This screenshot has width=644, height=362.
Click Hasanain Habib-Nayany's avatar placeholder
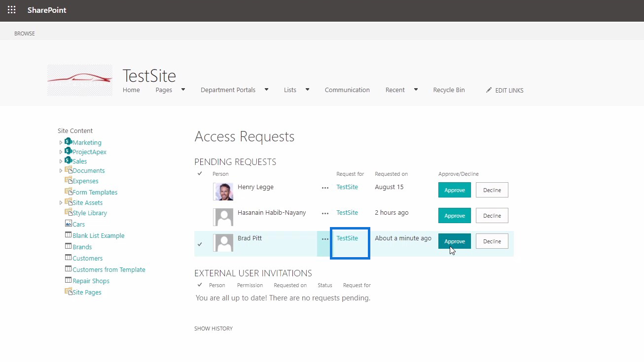[x=223, y=217]
